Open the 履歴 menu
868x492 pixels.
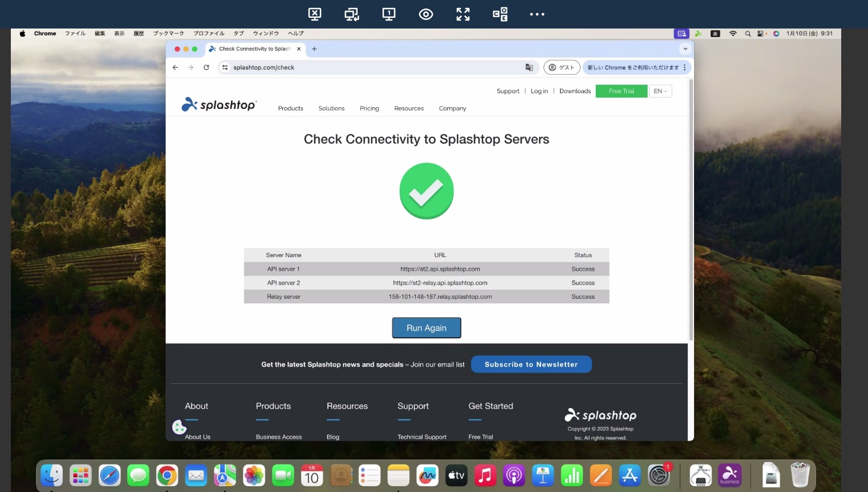[x=139, y=34]
